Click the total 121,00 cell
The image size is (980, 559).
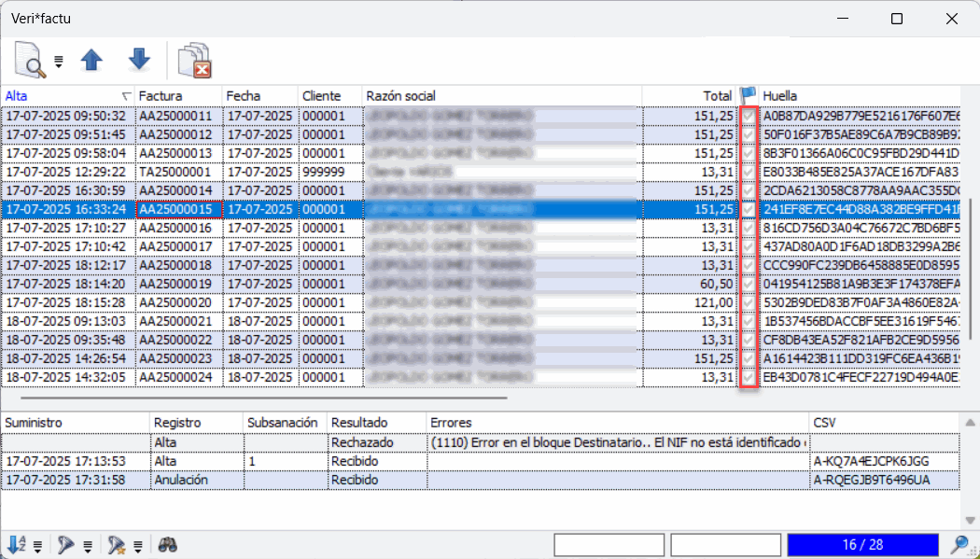click(x=690, y=303)
